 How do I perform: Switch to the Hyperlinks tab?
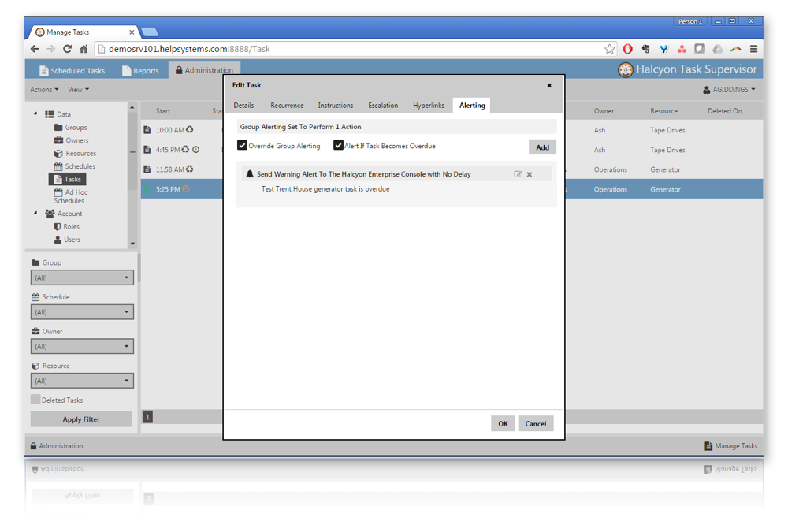pyautogui.click(x=429, y=106)
